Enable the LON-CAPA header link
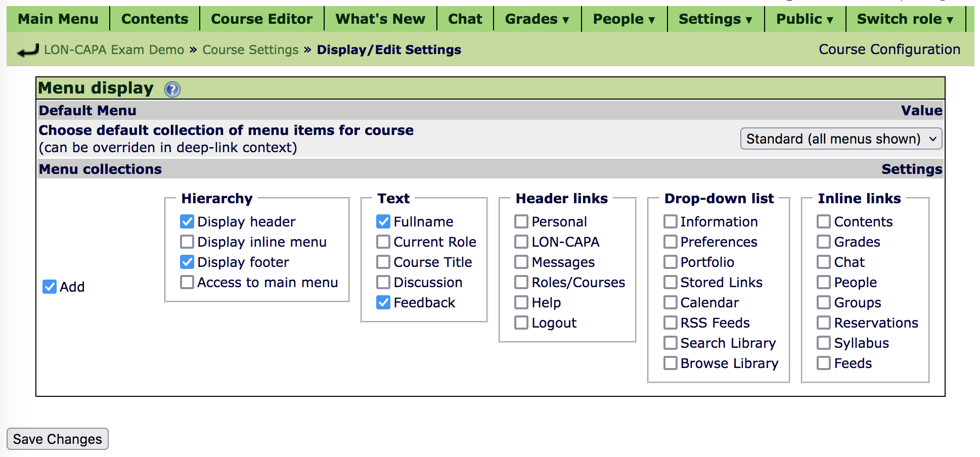This screenshot has height=457, width=980. pyautogui.click(x=521, y=242)
